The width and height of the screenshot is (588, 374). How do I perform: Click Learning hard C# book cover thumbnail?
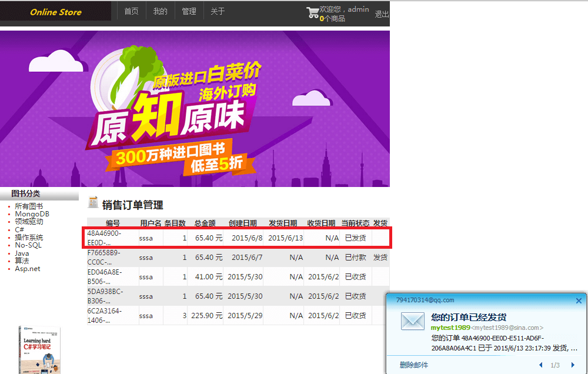click(x=40, y=350)
